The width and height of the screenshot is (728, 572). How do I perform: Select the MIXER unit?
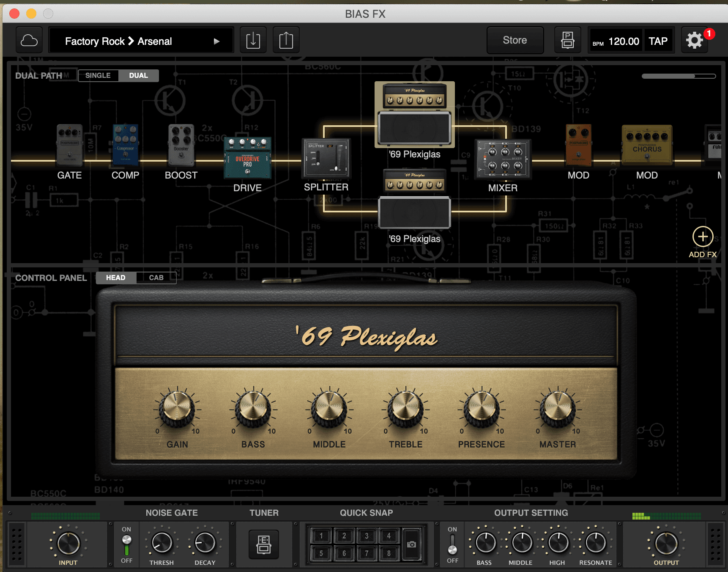point(503,159)
